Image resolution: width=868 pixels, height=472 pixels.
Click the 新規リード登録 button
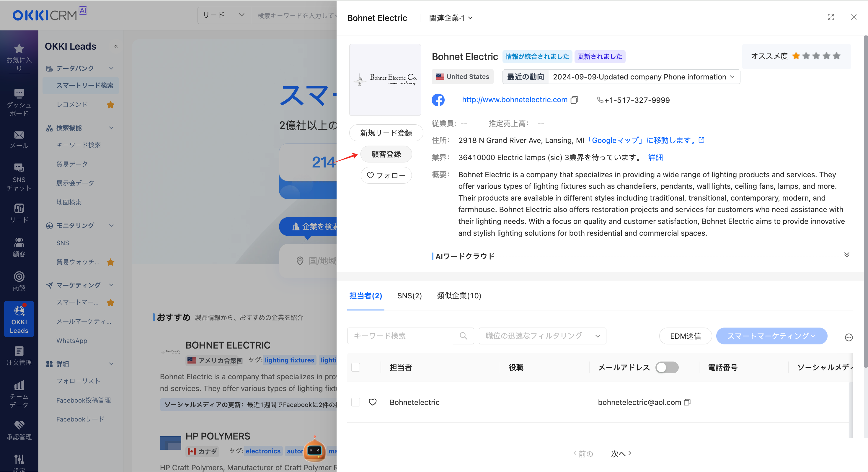pyautogui.click(x=386, y=133)
